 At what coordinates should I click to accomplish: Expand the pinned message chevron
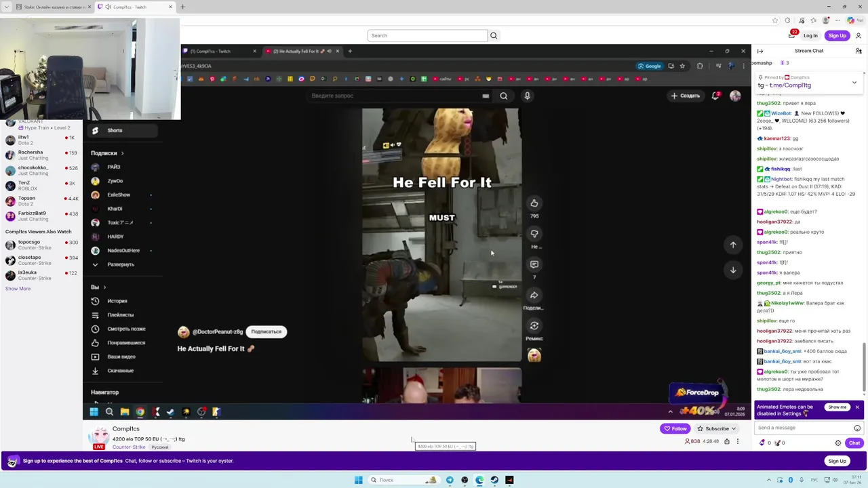pos(854,82)
